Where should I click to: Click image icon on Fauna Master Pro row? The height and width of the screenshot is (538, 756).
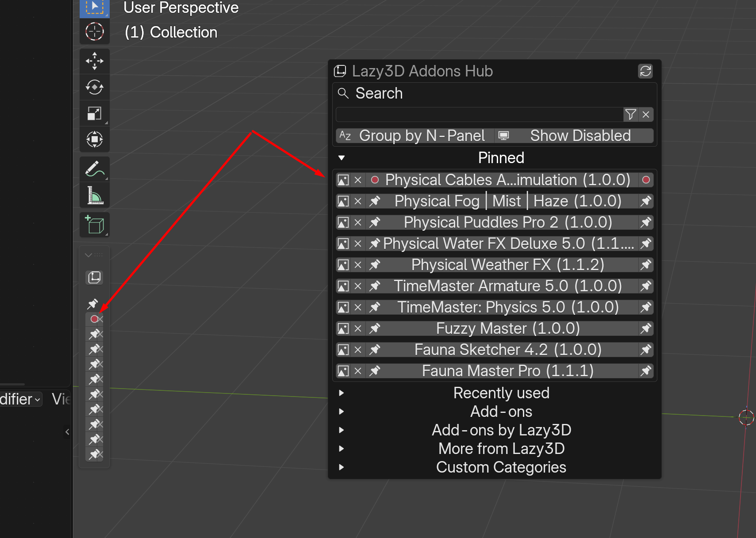coord(343,371)
